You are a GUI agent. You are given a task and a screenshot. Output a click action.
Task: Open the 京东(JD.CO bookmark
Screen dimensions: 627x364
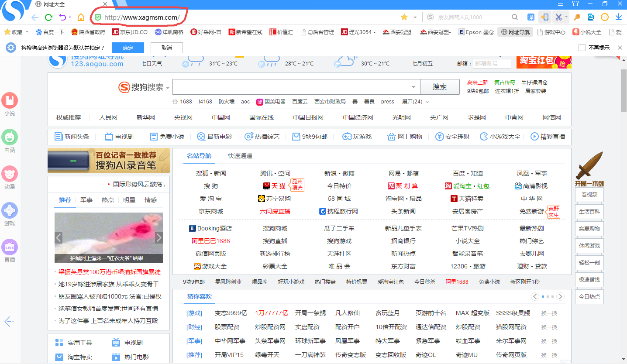(130, 32)
